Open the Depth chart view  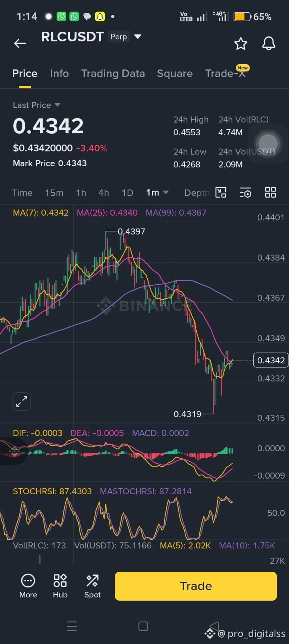click(197, 193)
